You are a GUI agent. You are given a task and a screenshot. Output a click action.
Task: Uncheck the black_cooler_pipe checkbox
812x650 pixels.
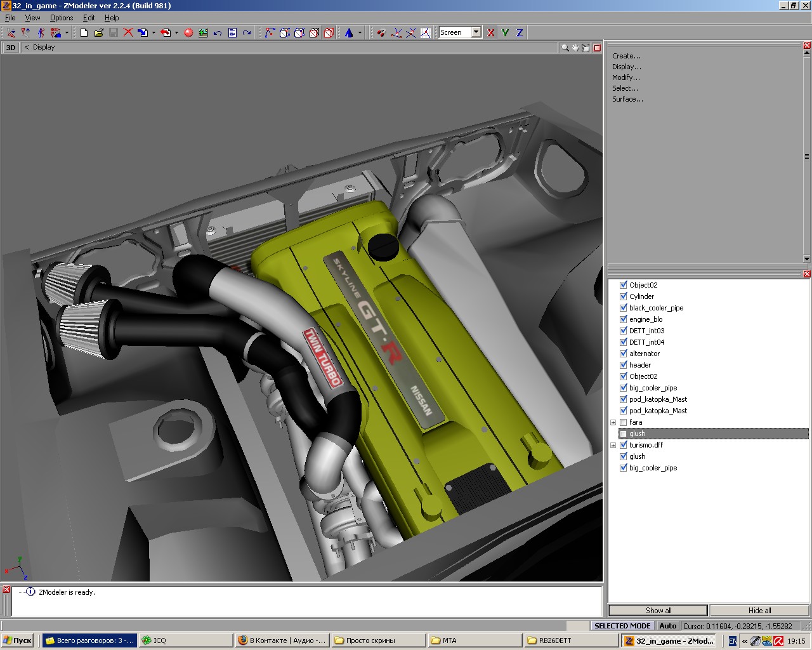(x=624, y=308)
